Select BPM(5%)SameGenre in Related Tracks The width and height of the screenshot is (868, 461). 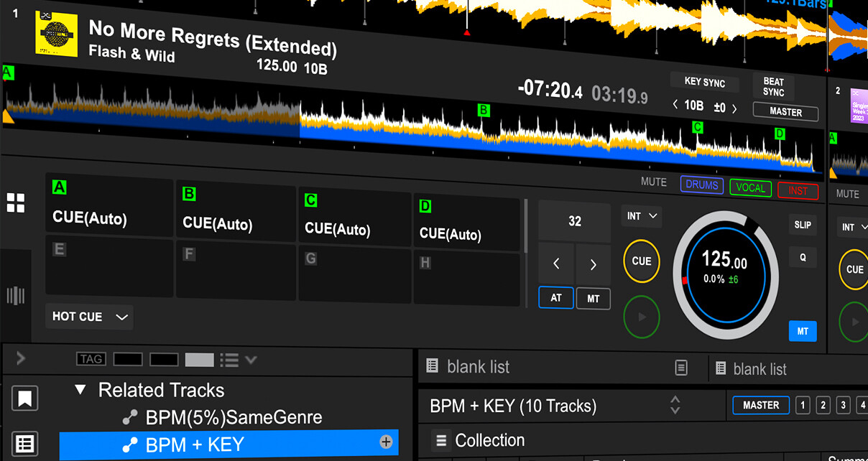(234, 417)
